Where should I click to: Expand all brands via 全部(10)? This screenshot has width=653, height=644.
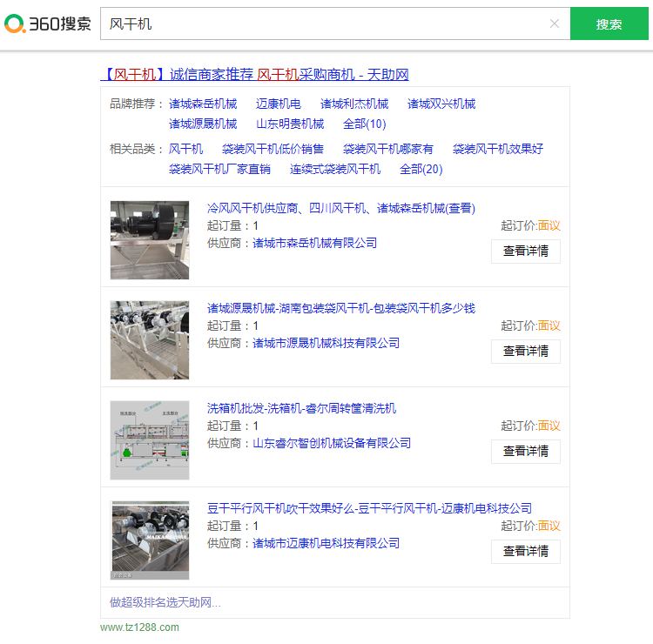[x=364, y=124]
